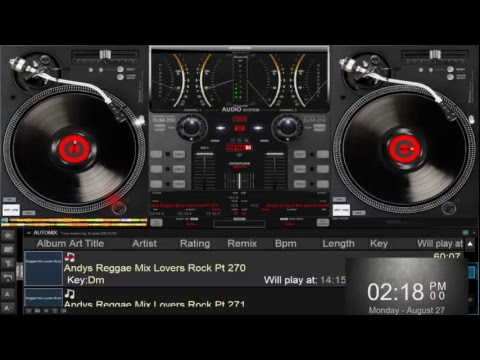This screenshot has width=480, height=360.
Task: Decrease font size with the A- icon
Action: pos(8,308)
